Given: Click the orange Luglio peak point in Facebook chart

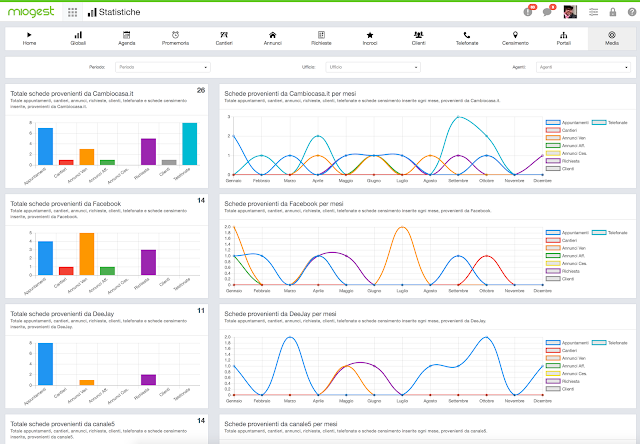Looking at the screenshot, I should point(402,227).
